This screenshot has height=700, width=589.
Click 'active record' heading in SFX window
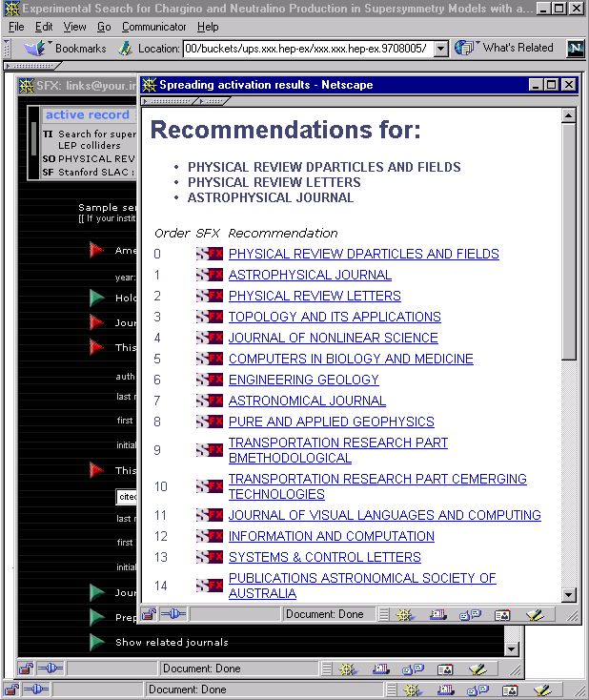tap(88, 114)
